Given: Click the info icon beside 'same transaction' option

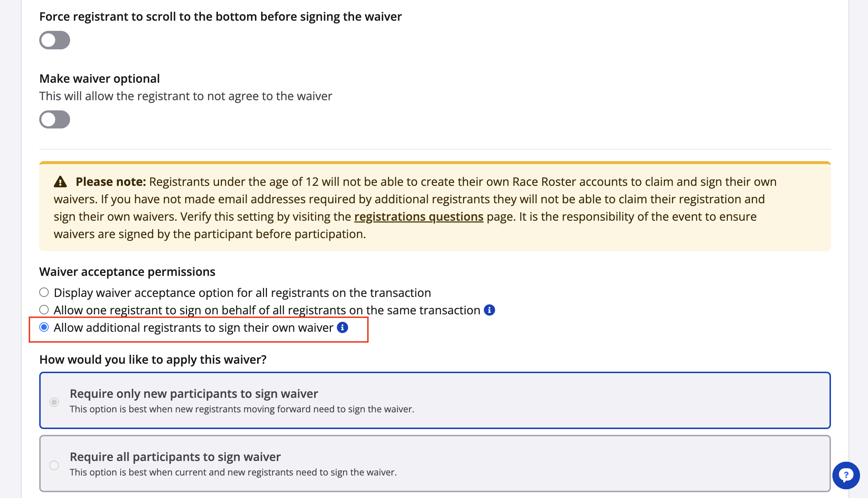Looking at the screenshot, I should point(490,310).
